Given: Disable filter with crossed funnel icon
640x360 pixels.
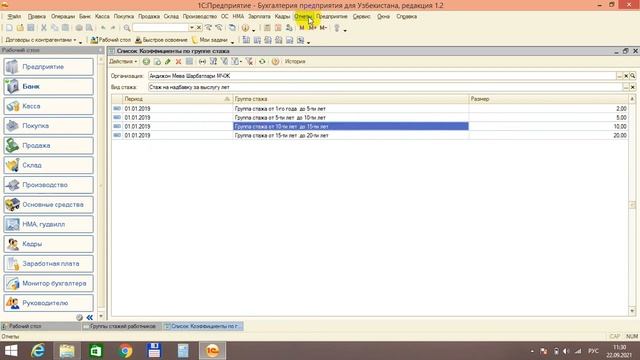Looking at the screenshot, I should [x=249, y=62].
